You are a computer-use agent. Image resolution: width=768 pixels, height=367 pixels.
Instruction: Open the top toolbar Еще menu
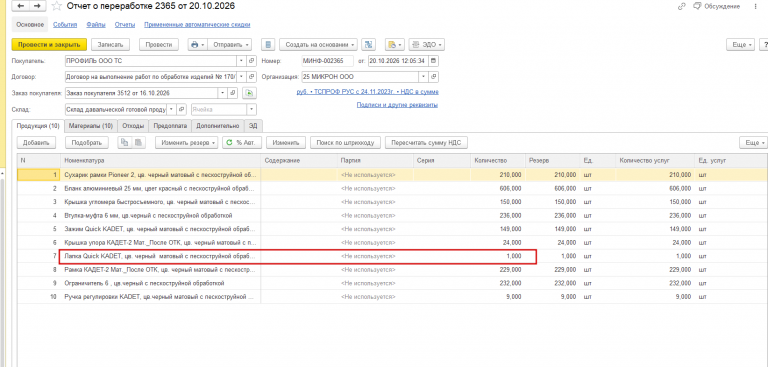(x=741, y=45)
